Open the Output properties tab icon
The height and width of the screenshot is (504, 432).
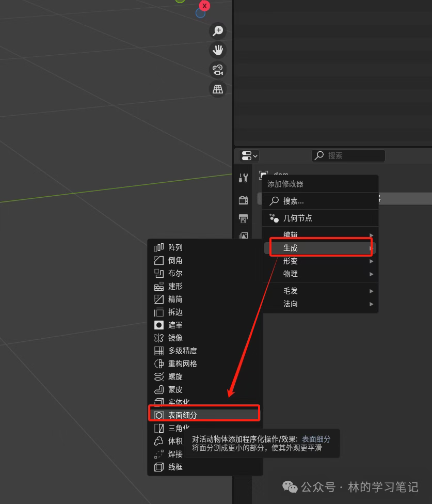tap(243, 218)
